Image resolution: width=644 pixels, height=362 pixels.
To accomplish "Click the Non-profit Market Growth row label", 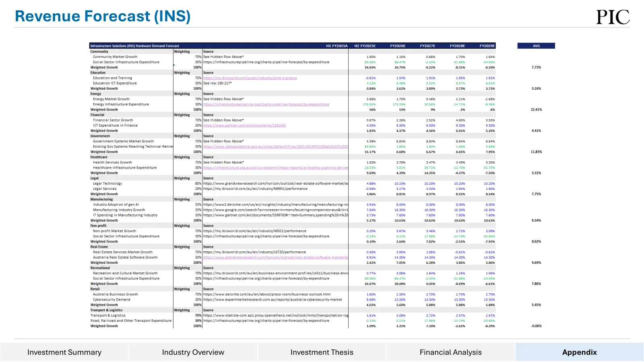I will pyautogui.click(x=114, y=231).
